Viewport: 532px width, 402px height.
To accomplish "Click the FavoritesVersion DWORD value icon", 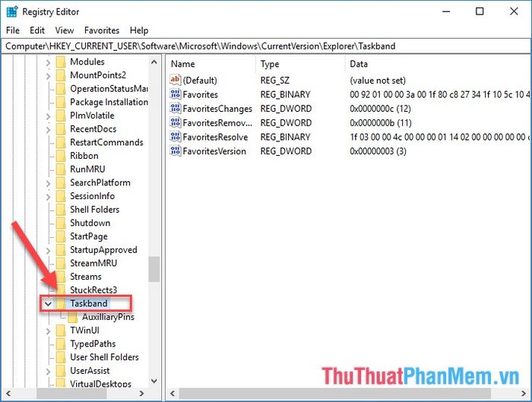I will [175, 151].
